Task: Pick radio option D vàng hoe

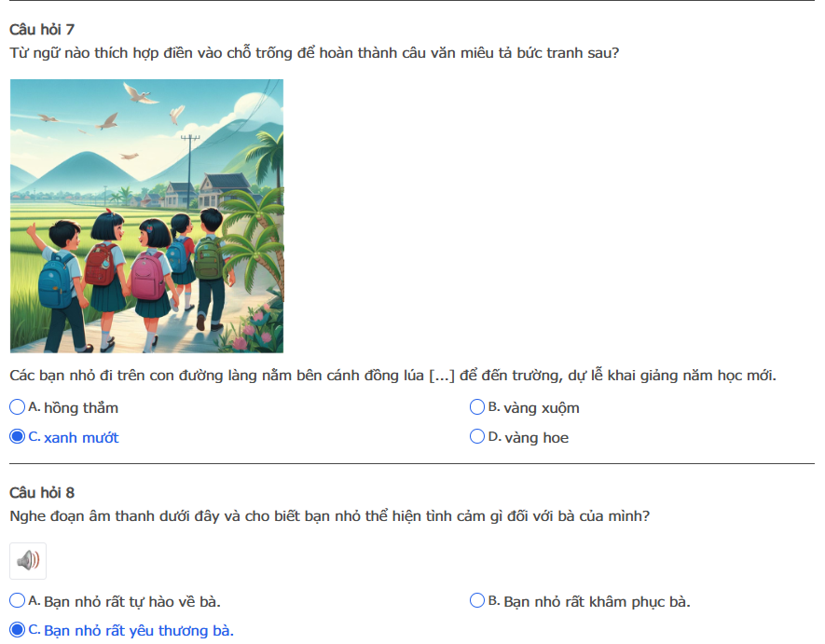Action: tap(477, 437)
